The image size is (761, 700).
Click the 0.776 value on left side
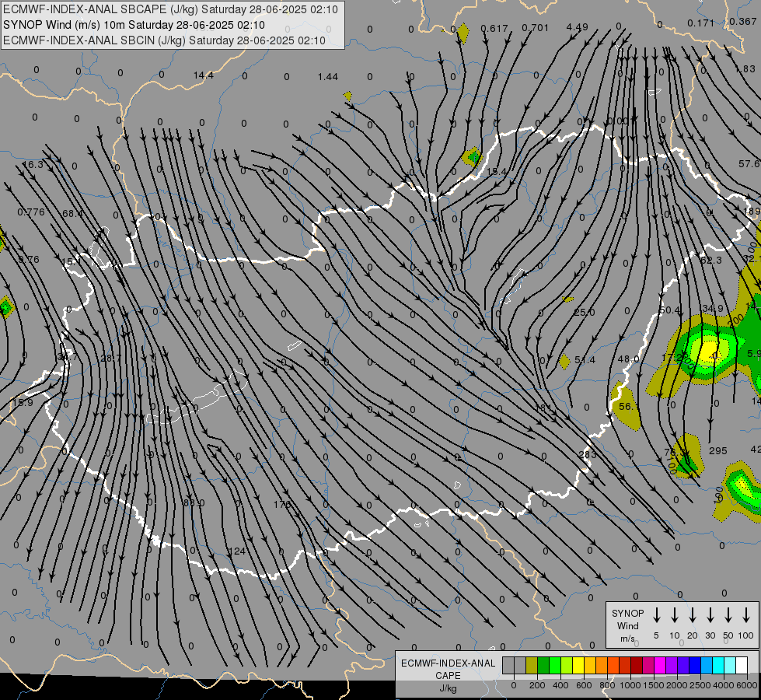31,212
